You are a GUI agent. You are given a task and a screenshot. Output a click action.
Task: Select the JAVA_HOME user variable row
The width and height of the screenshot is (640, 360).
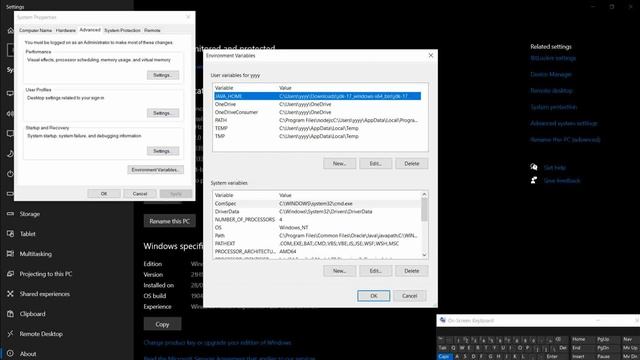coord(318,96)
